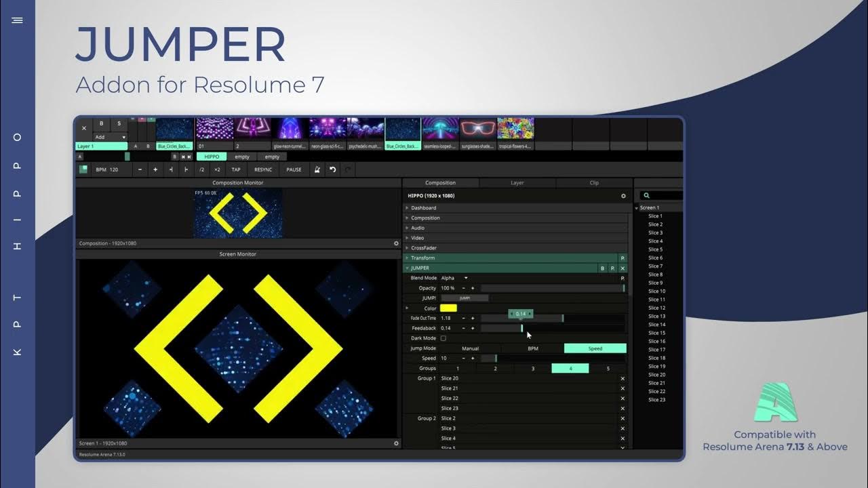Toggle the layer Solo S button
The height and width of the screenshot is (488, 868).
click(x=119, y=123)
